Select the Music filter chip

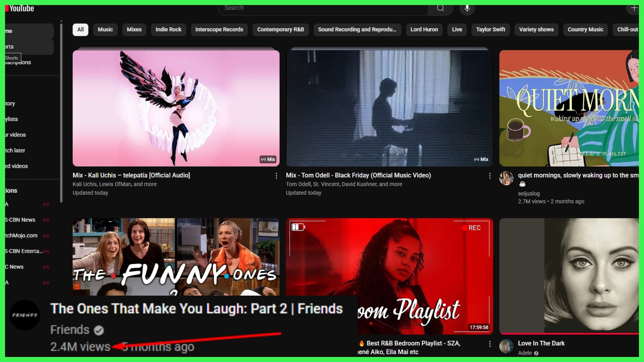[x=105, y=29]
